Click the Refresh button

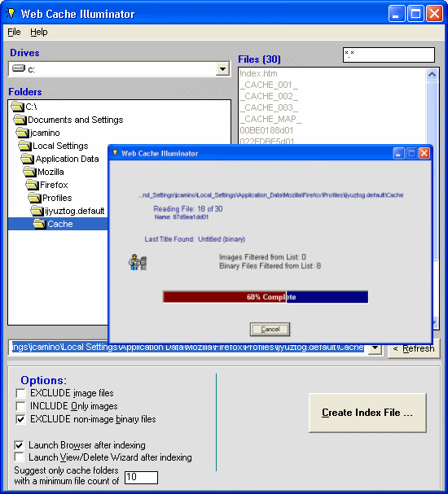click(x=414, y=349)
